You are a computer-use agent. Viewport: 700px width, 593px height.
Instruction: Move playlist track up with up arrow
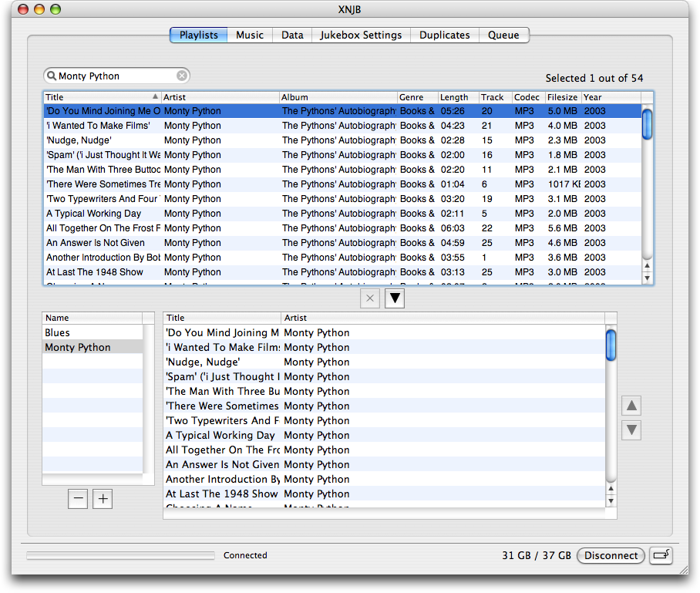(631, 406)
